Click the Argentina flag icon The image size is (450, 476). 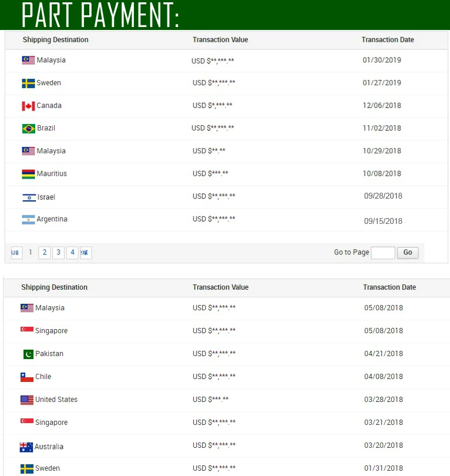click(28, 220)
